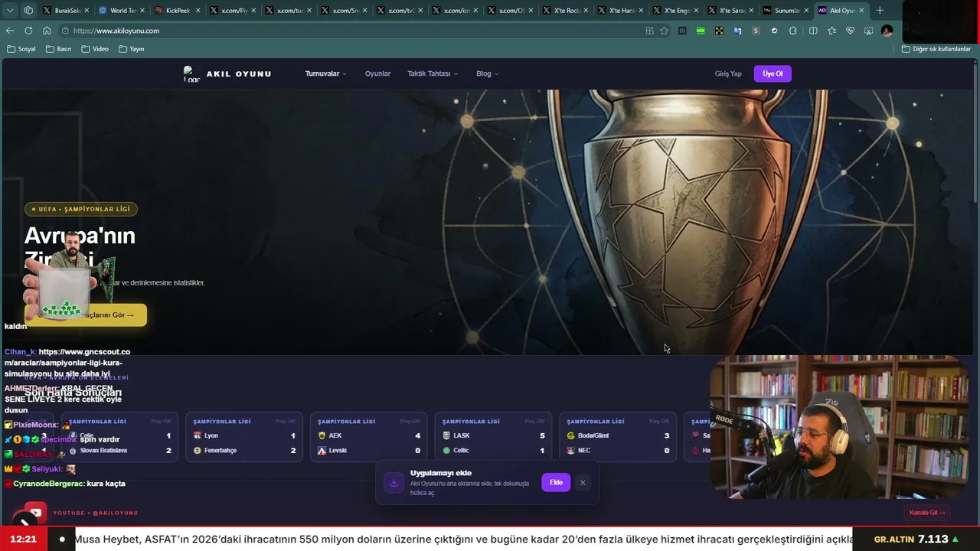Click the translate extension icon

click(737, 31)
